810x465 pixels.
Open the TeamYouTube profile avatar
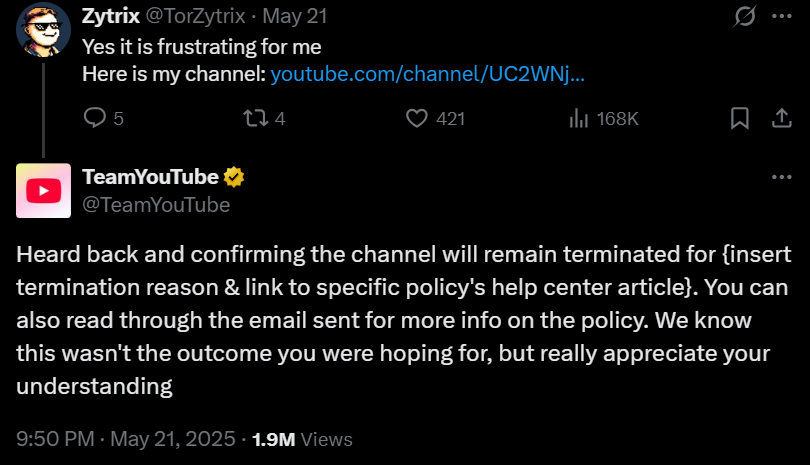pos(43,190)
